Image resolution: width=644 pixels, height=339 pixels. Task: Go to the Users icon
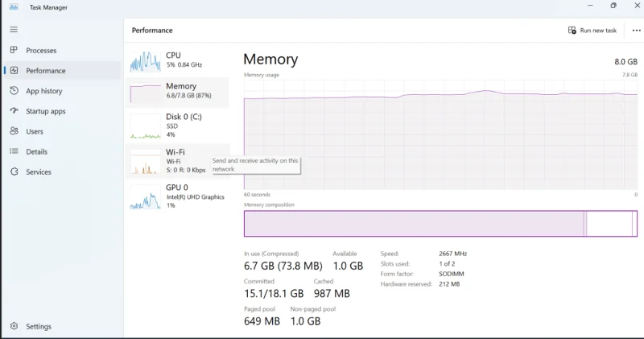click(x=14, y=131)
